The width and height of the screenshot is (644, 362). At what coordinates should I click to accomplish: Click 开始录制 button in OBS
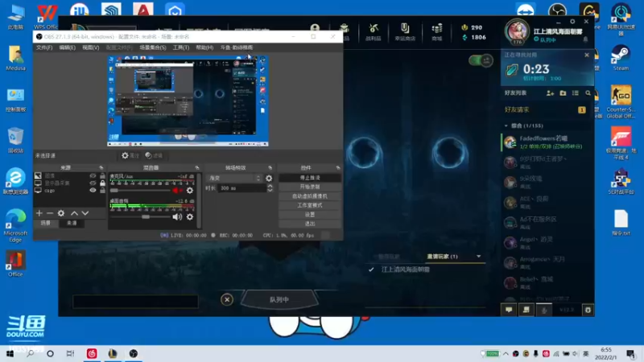(310, 187)
